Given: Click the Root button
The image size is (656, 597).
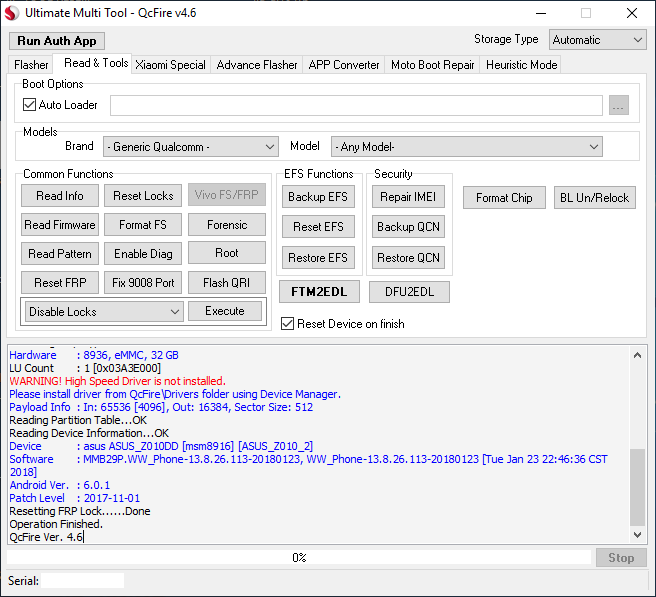Looking at the screenshot, I should (x=227, y=253).
